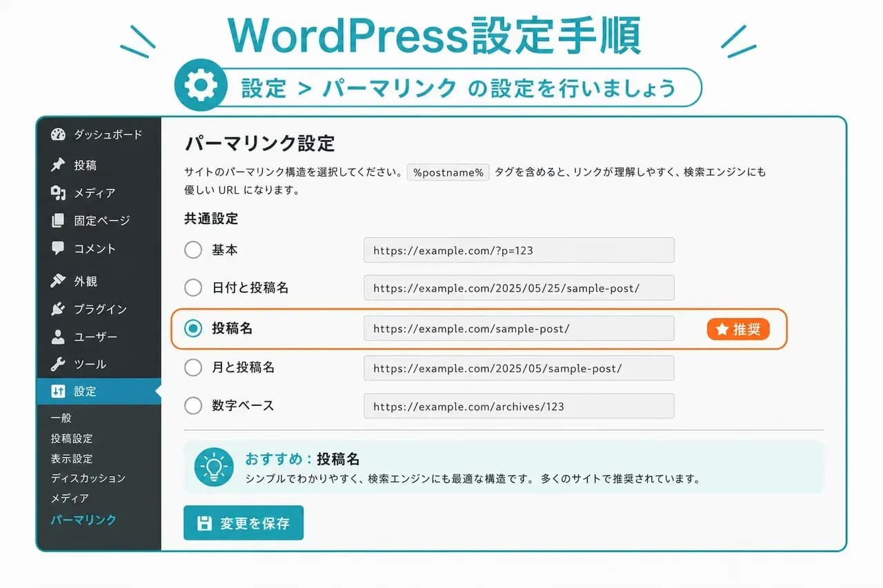Viewport: 883px width, 588px height.
Task: Click the URL field with 2025/05/sample-post
Action: [519, 368]
